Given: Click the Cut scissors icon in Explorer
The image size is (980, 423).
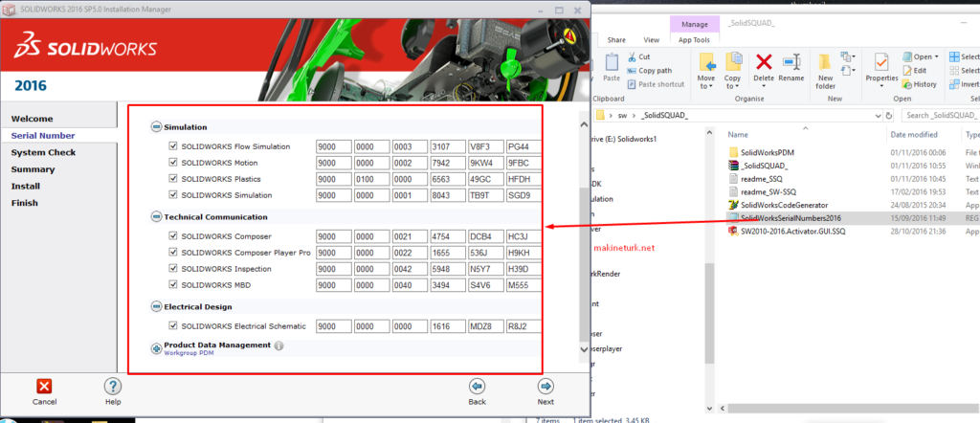Looking at the screenshot, I should (x=632, y=56).
